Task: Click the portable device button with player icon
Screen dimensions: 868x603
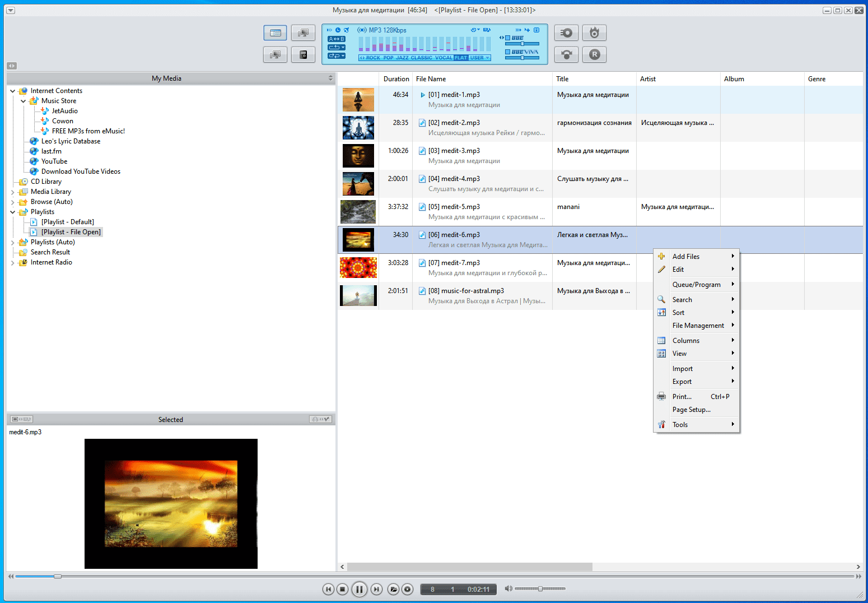Action: click(303, 54)
